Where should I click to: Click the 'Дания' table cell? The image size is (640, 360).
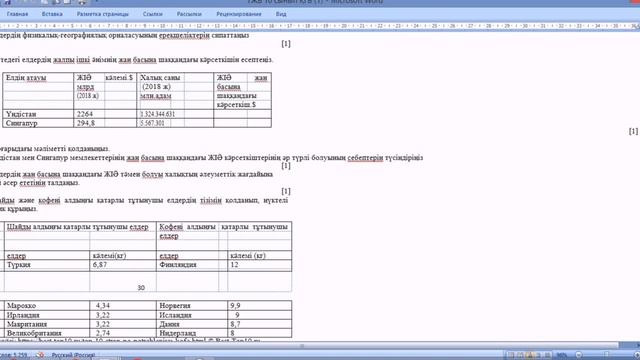pyautogui.click(x=192, y=324)
